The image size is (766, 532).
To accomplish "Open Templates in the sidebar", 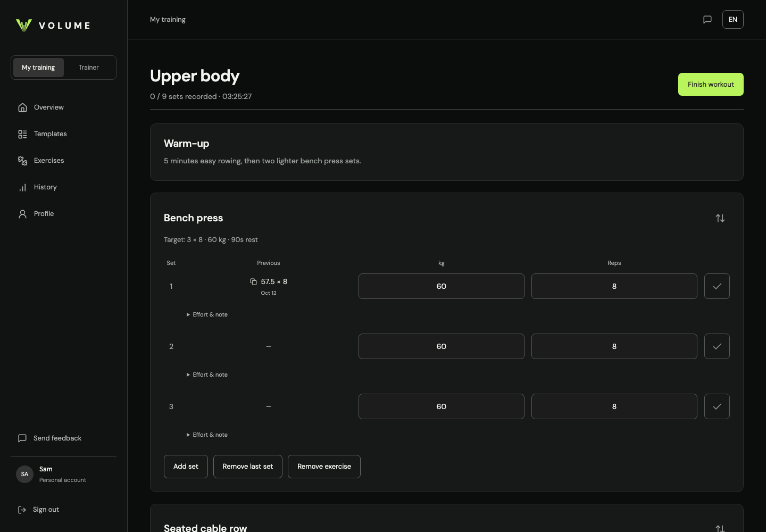I will (63, 134).
